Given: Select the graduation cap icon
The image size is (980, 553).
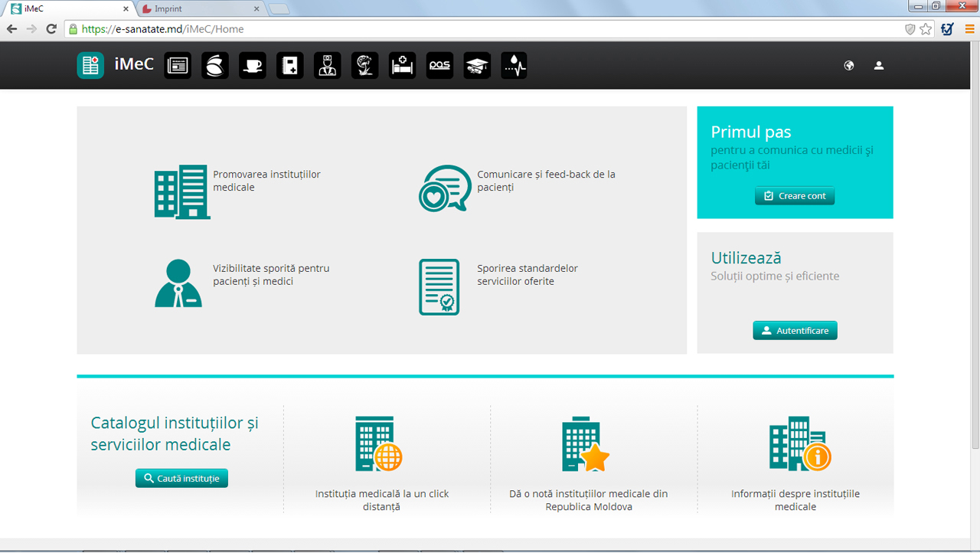Looking at the screenshot, I should [x=477, y=66].
